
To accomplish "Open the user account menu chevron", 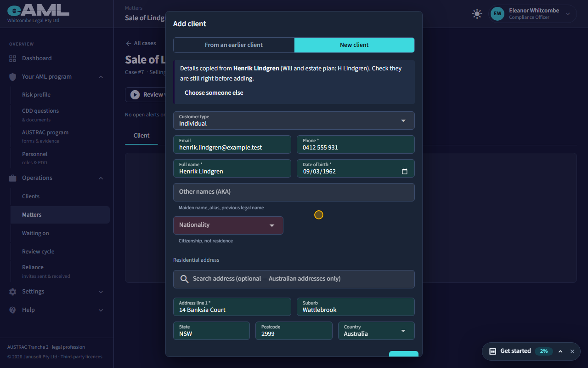I will coord(568,14).
